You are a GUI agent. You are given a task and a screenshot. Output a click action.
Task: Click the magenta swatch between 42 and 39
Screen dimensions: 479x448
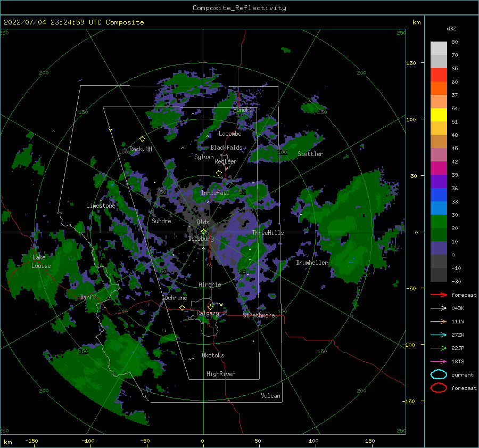439,168
